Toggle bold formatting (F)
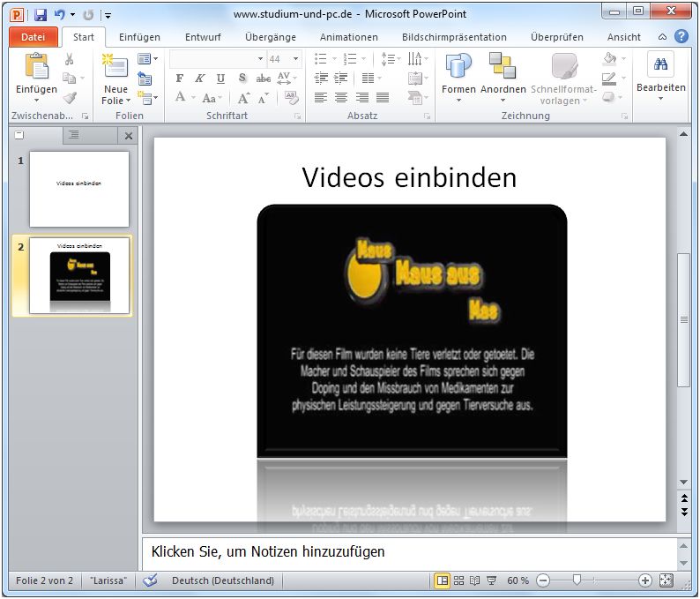700x599 pixels. [180, 79]
